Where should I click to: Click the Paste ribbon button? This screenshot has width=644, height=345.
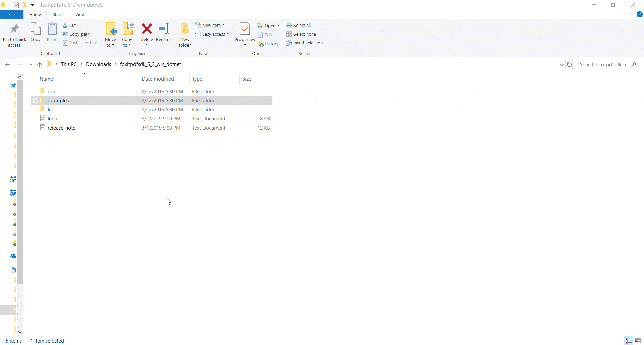pyautogui.click(x=52, y=32)
